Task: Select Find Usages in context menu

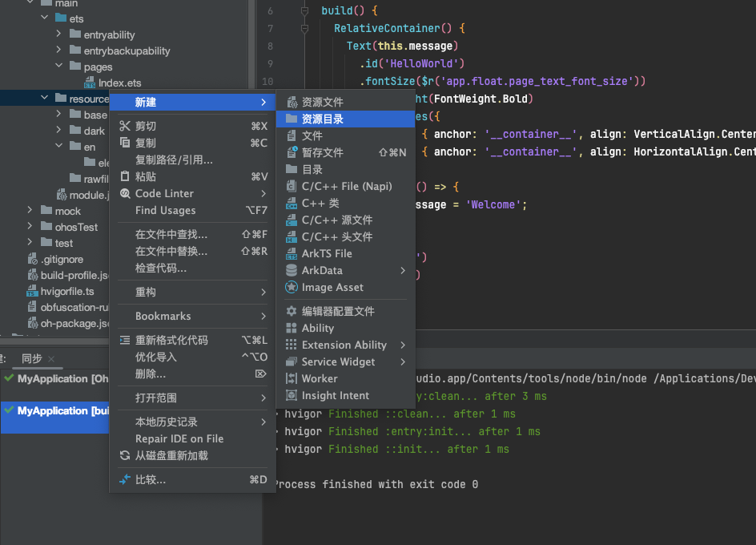Action: tap(193, 211)
